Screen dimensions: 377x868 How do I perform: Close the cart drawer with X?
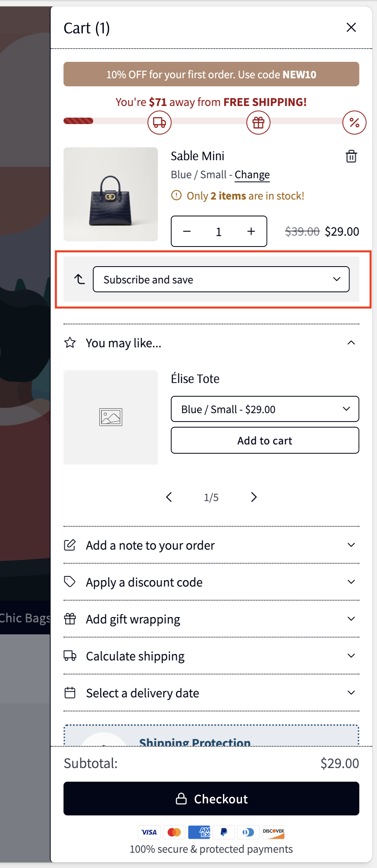point(351,28)
